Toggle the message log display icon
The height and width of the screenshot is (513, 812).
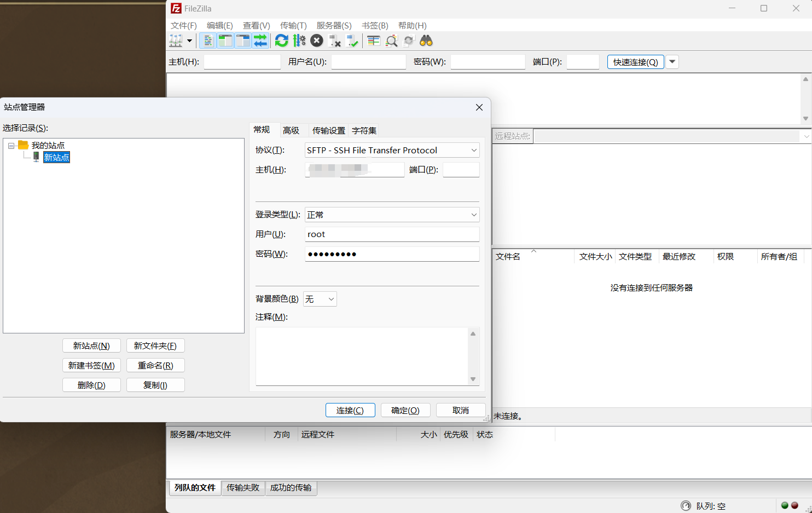[x=207, y=41]
